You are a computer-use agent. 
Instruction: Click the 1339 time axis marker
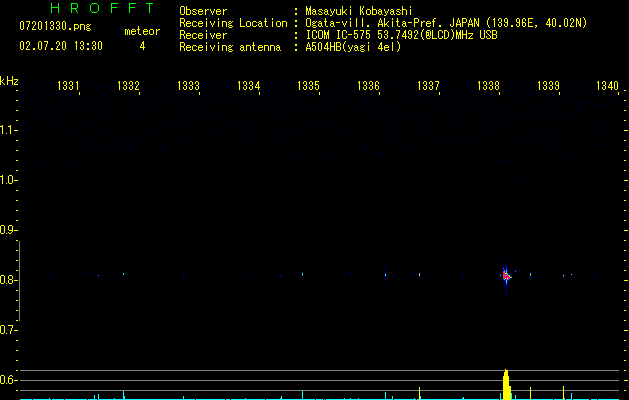point(548,85)
